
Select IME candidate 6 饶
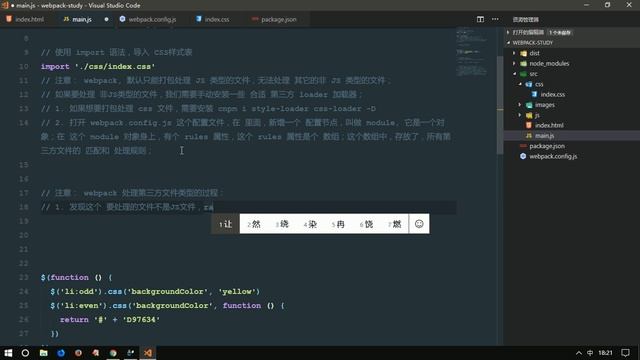[366, 224]
